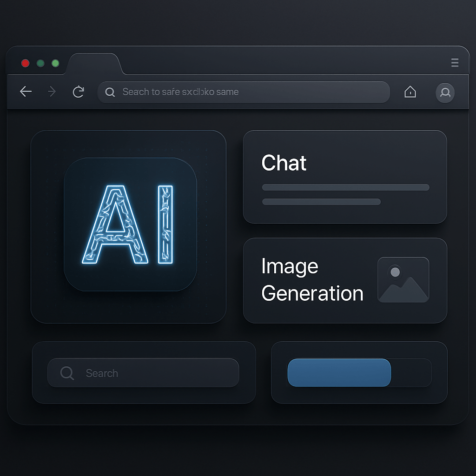Go to the home page icon

[x=410, y=92]
